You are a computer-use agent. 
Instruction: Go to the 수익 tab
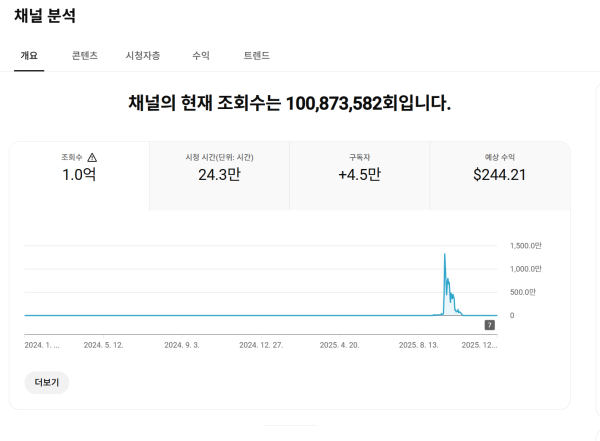[x=201, y=56]
